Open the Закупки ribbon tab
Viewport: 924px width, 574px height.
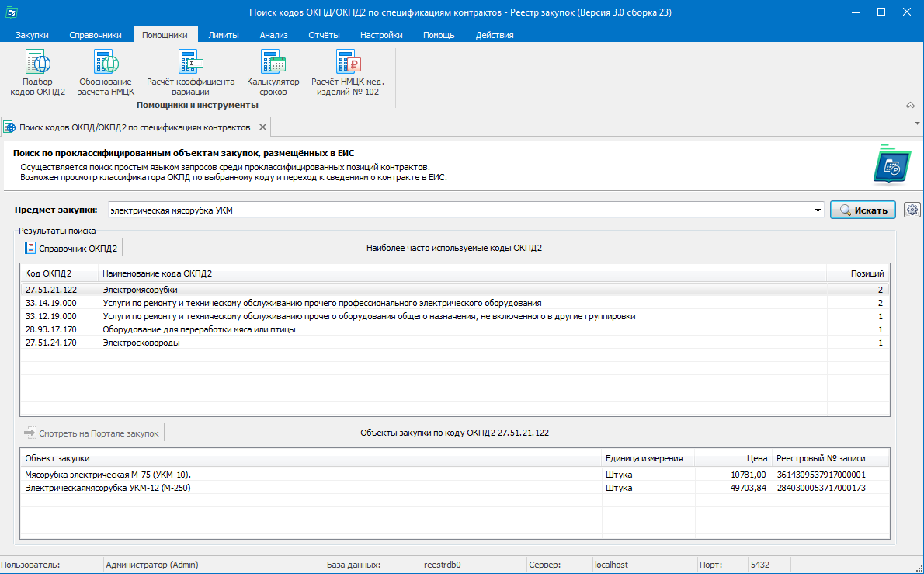(x=33, y=35)
